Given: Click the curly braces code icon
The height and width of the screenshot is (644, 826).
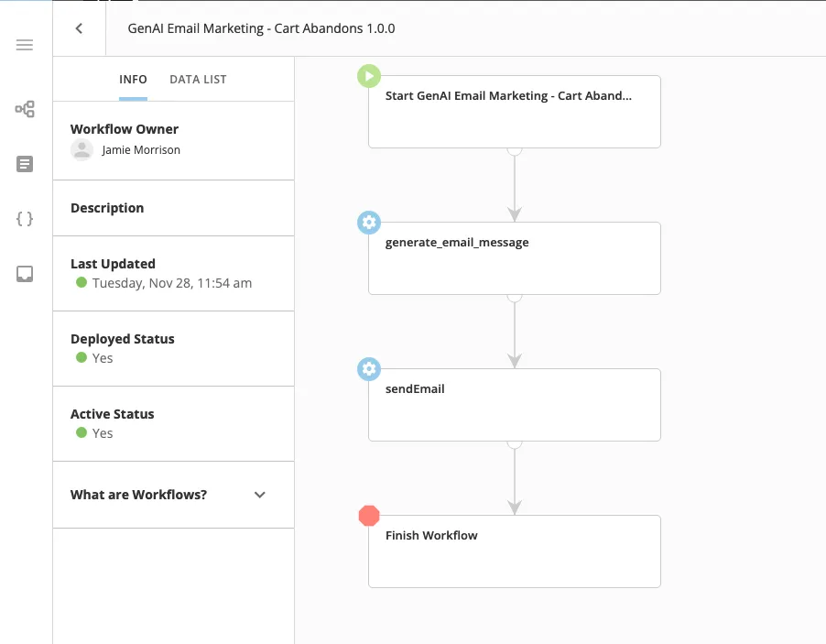Looking at the screenshot, I should pyautogui.click(x=25, y=219).
